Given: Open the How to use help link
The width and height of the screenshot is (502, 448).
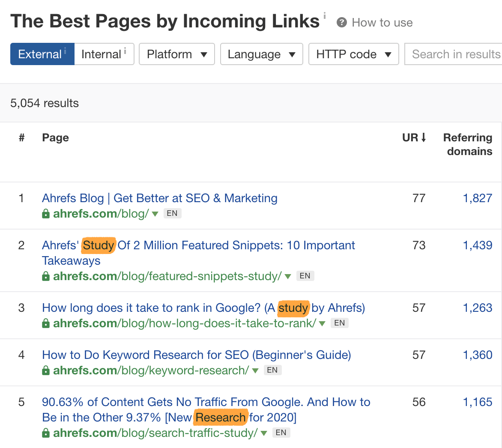Looking at the screenshot, I should click(x=382, y=23).
